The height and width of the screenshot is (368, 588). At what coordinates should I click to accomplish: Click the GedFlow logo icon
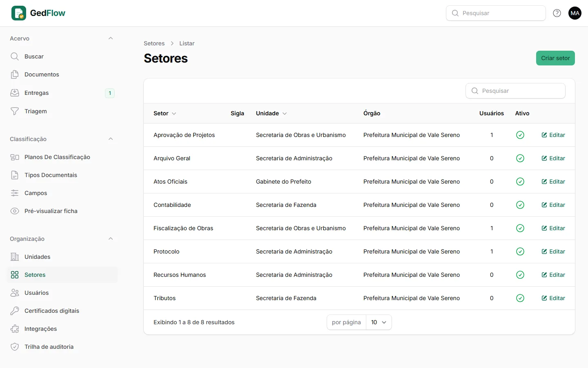tap(19, 13)
